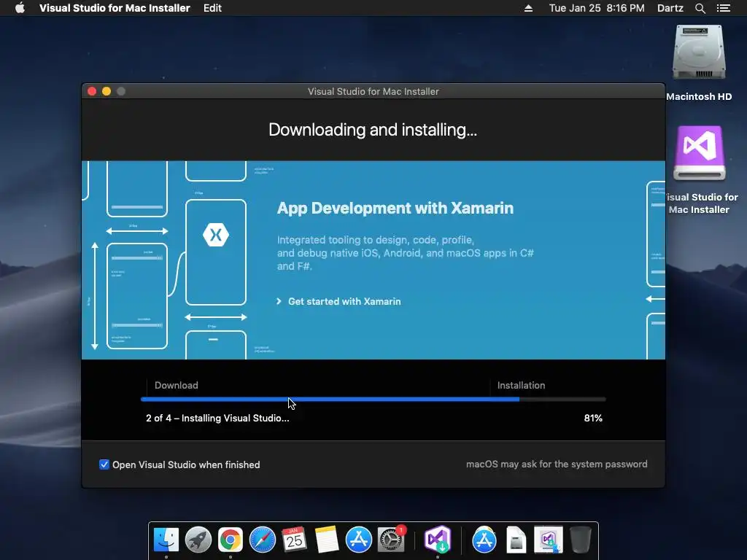Click App Development with Xamarin heading
Screen dimensions: 747x560
[x=395, y=208]
